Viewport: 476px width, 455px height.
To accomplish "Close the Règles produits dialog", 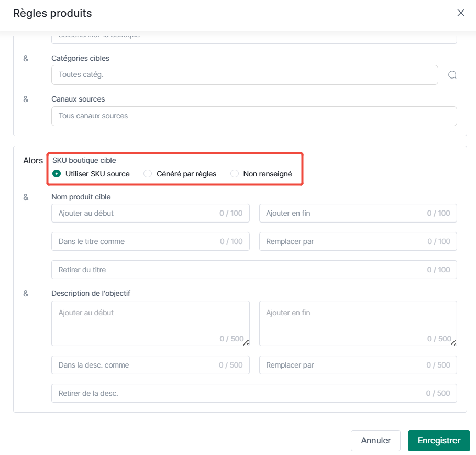I will (460, 13).
